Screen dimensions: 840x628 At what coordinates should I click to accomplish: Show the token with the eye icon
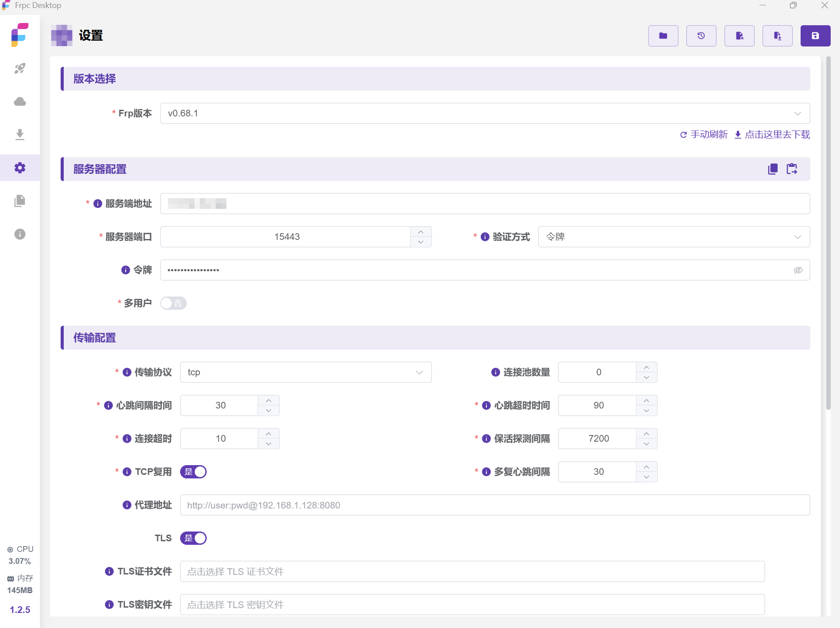(x=798, y=270)
